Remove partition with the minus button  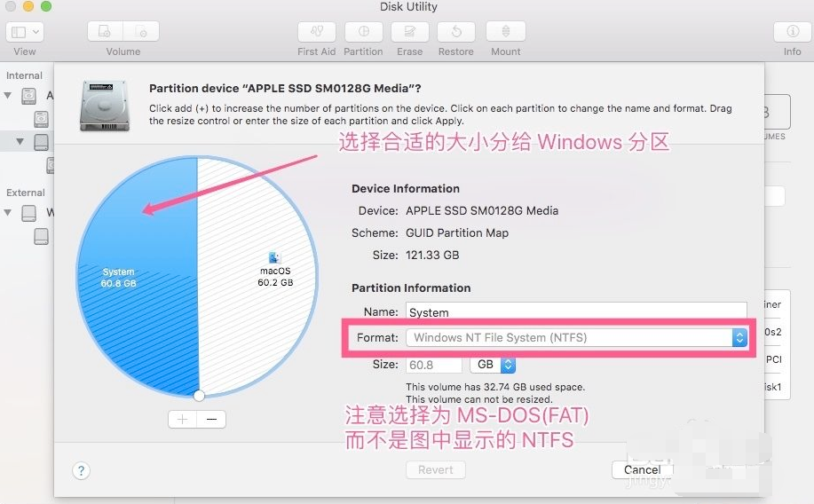click(211, 420)
